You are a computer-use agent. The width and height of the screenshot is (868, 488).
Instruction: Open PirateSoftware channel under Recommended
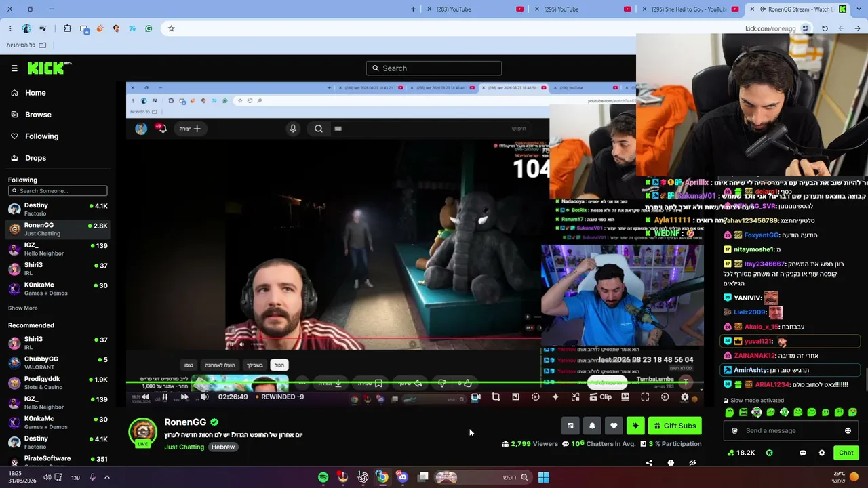coord(58,461)
